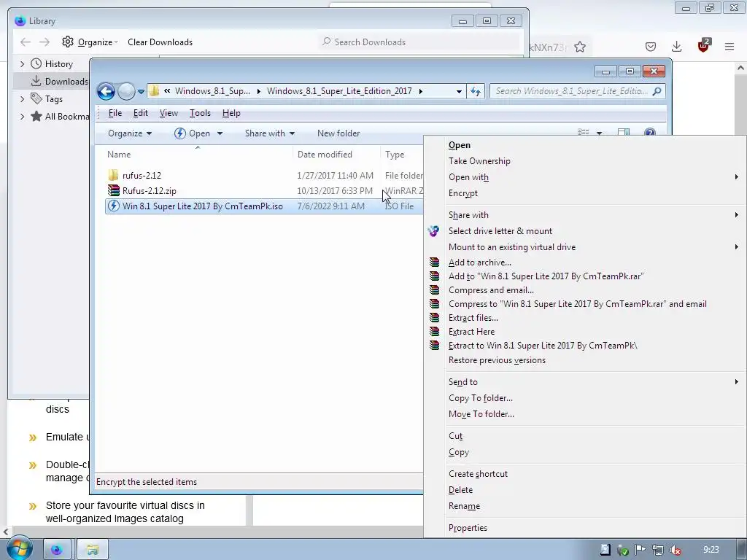Choose Compress and email option
This screenshot has height=560, width=747.
491,290
